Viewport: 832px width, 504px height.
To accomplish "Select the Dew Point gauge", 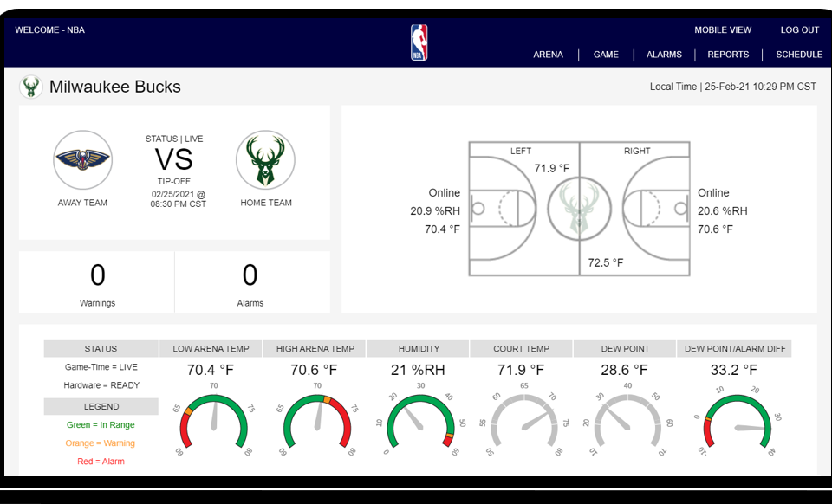I will [x=627, y=422].
